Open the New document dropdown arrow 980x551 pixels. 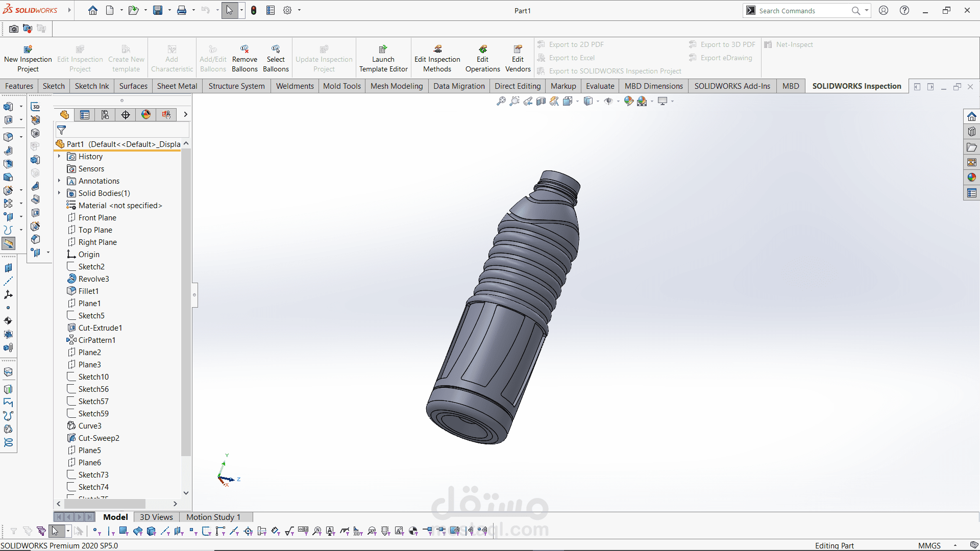point(121,10)
